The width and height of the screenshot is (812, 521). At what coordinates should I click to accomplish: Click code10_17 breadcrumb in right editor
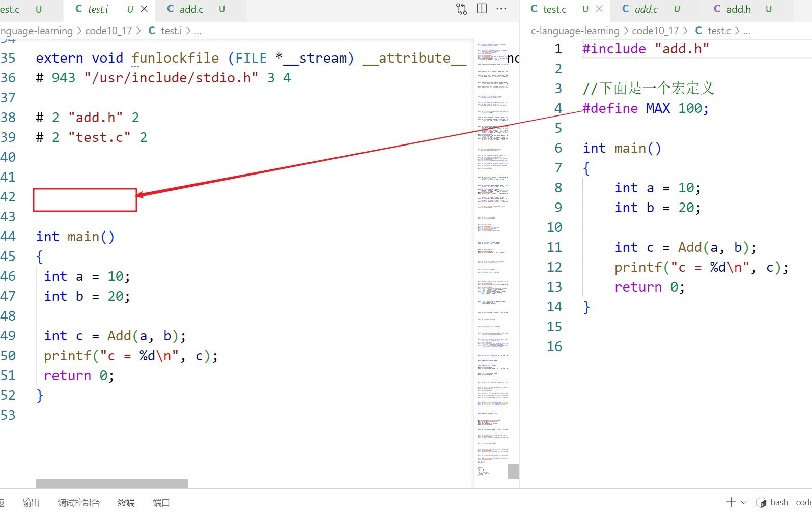[x=655, y=31]
